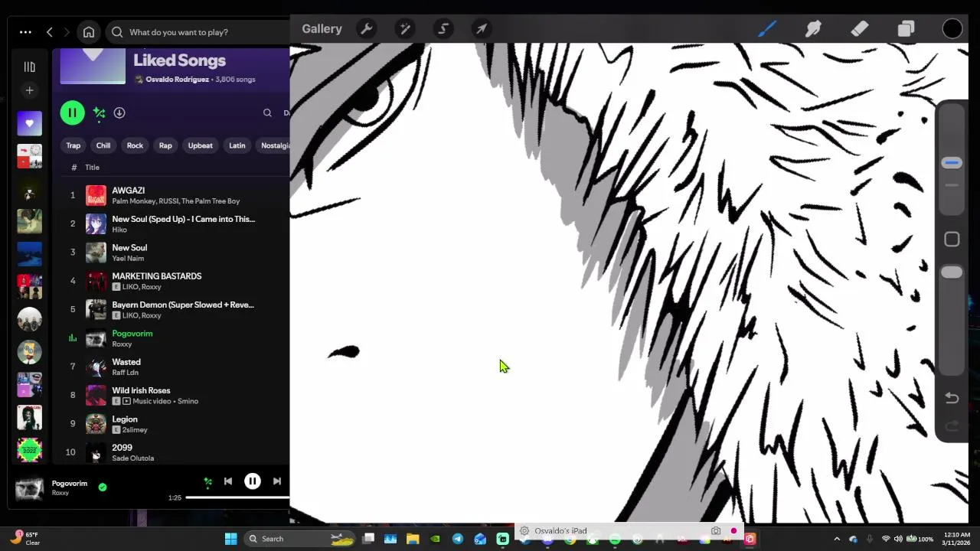Filter songs by Latin

[237, 145]
